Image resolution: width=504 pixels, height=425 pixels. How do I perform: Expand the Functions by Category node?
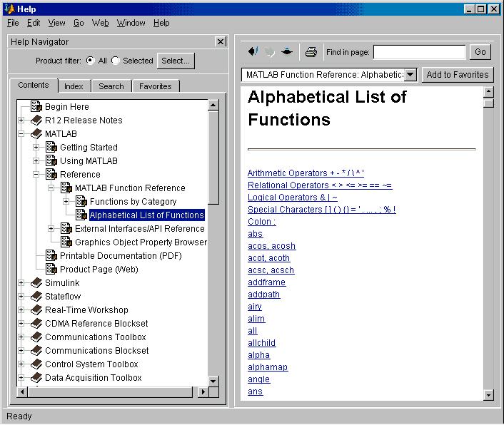(66, 202)
